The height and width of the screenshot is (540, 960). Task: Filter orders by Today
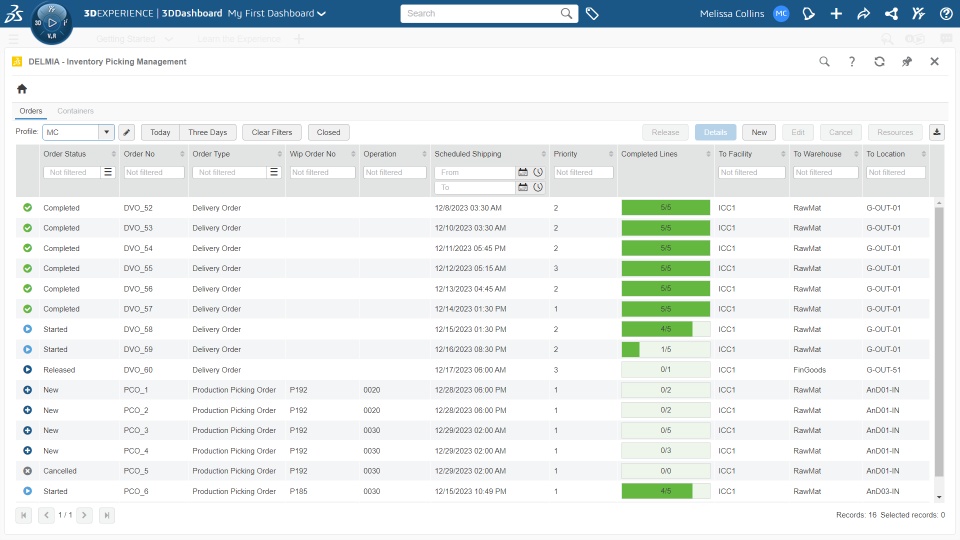160,132
